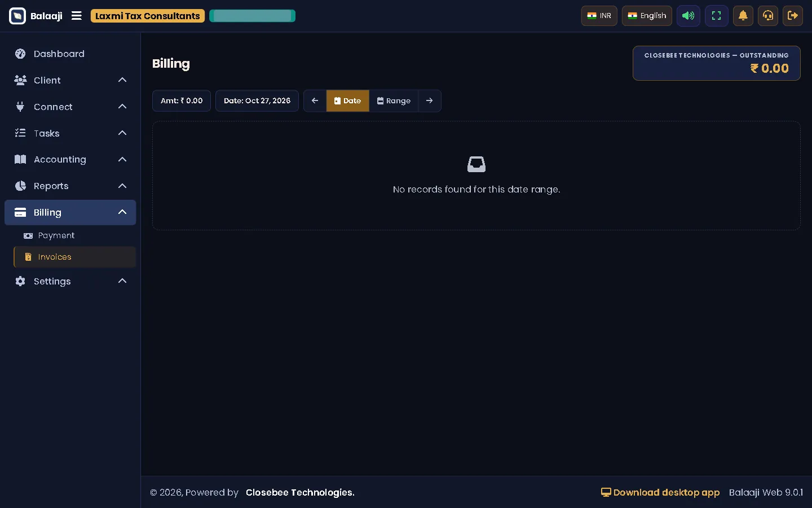Click the Reports pie chart icon
The height and width of the screenshot is (508, 812).
[20, 186]
